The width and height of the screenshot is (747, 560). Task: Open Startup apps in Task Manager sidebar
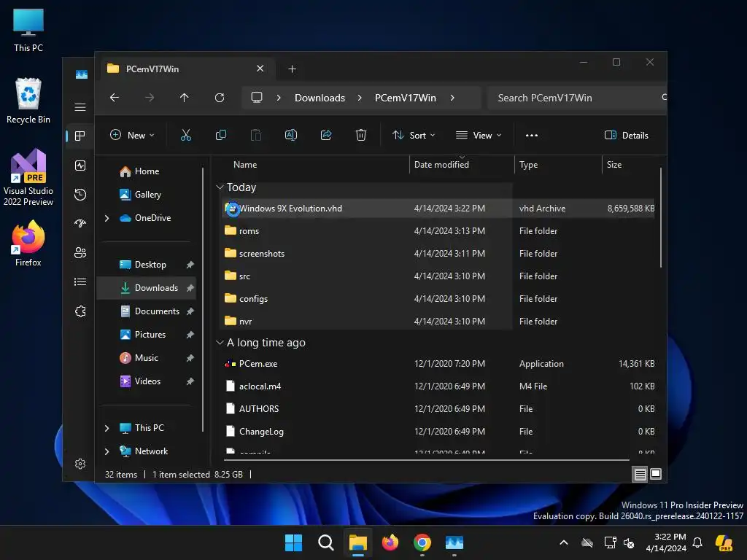pos(80,223)
